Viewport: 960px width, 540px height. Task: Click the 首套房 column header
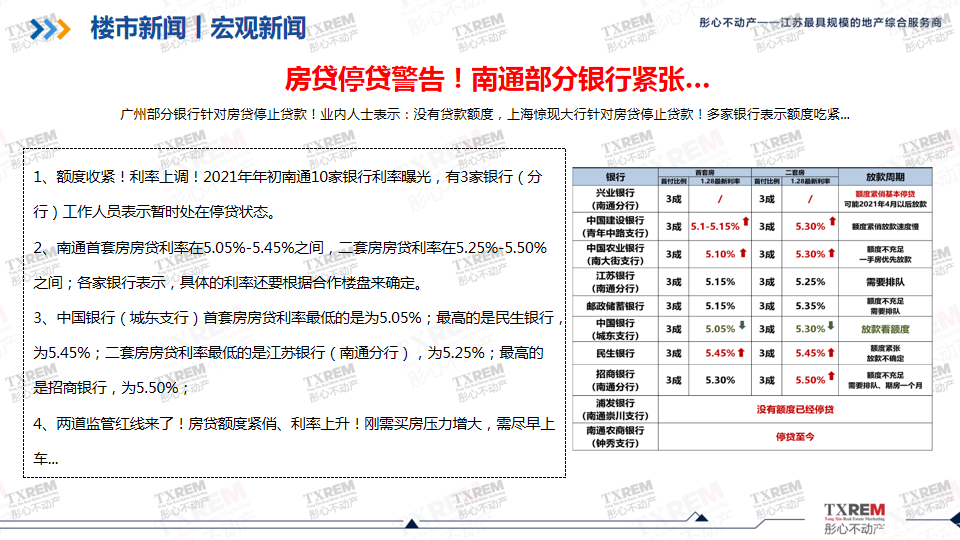click(705, 173)
